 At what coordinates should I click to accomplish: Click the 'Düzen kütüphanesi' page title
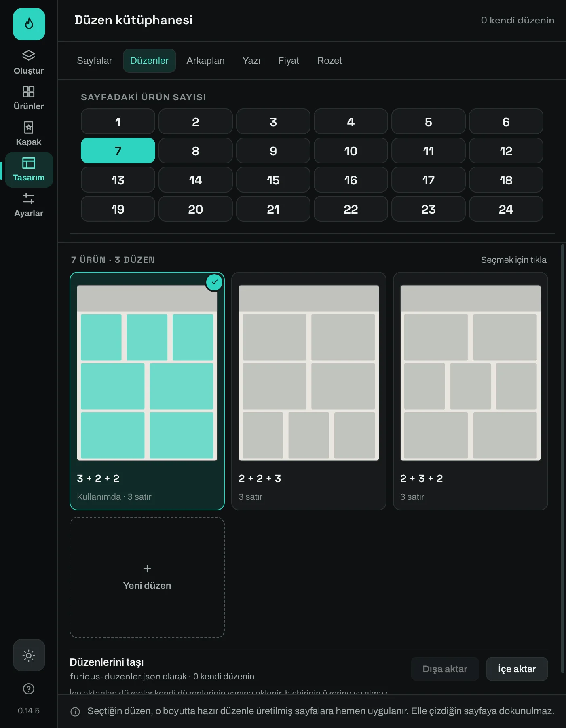pyautogui.click(x=133, y=20)
